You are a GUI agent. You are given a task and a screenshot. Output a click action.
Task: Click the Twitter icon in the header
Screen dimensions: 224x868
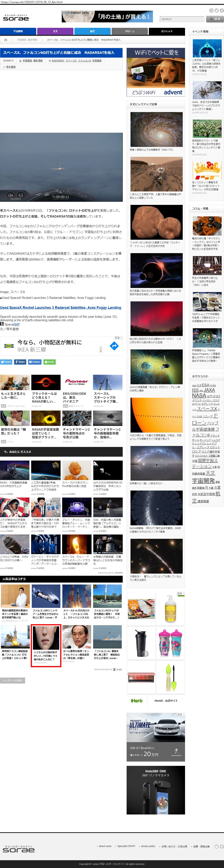coord(216,11)
